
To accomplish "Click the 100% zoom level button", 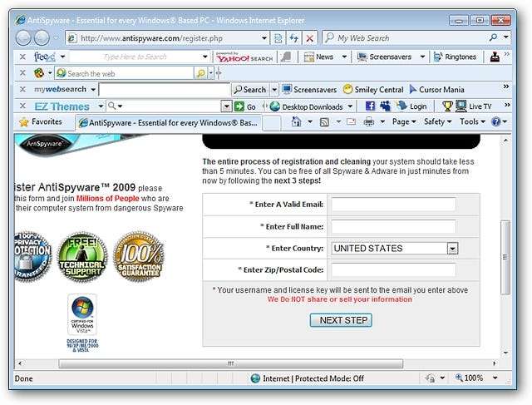I will (x=469, y=378).
